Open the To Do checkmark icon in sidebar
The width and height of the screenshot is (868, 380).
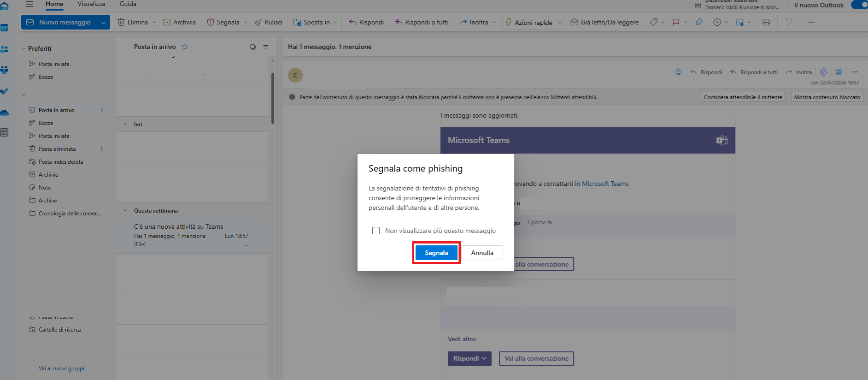[5, 91]
